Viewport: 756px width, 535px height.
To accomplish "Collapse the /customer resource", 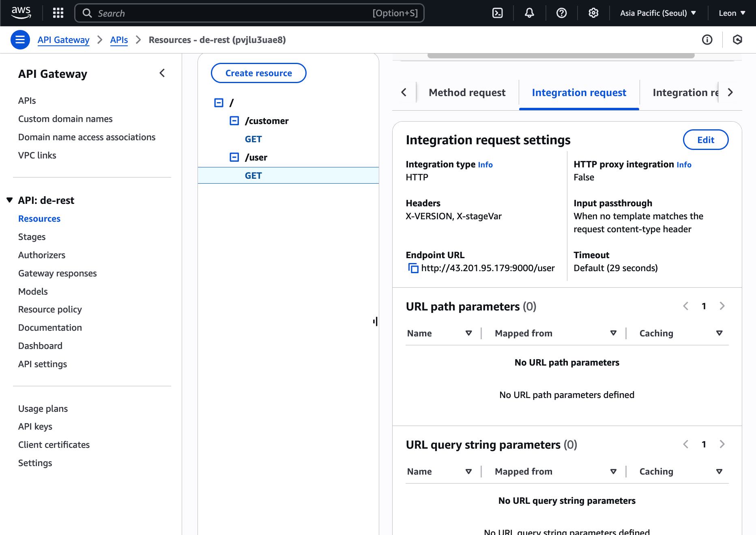I will click(234, 121).
